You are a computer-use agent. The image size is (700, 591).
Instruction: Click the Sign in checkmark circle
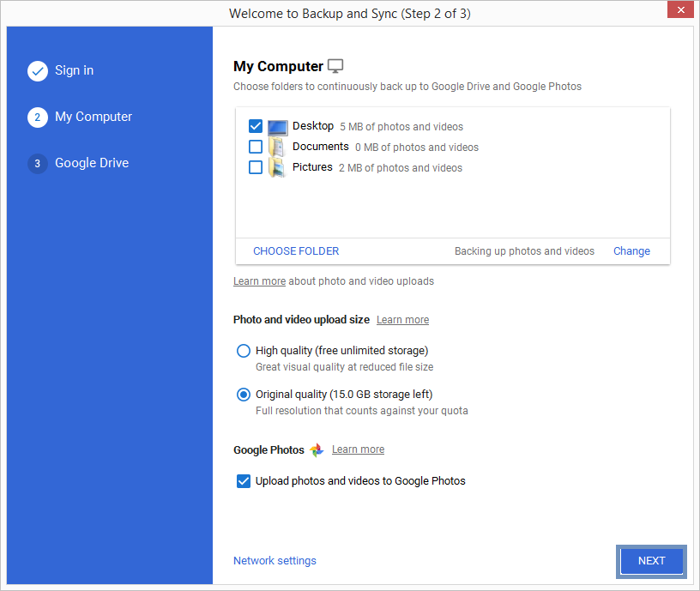pyautogui.click(x=38, y=71)
